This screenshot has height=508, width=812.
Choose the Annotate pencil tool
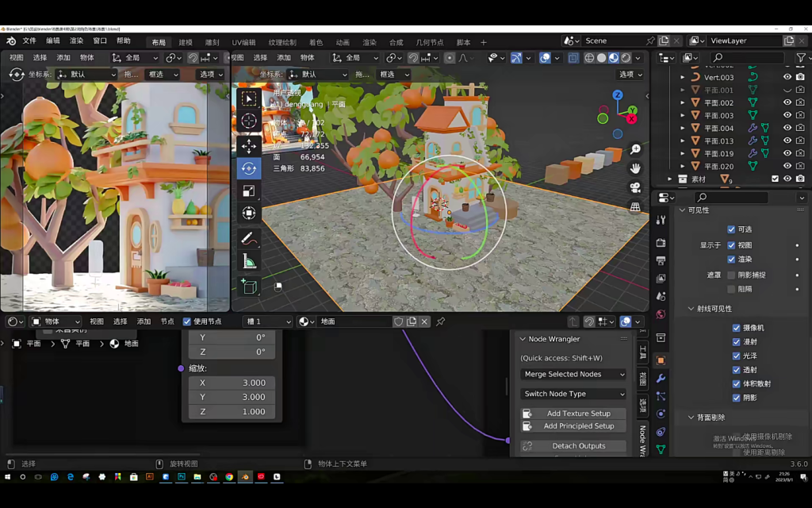point(249,238)
